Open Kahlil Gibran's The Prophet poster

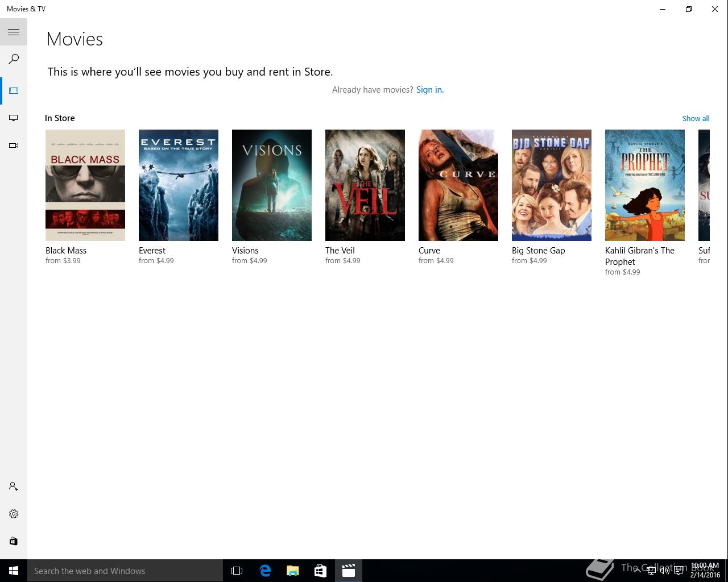point(645,185)
